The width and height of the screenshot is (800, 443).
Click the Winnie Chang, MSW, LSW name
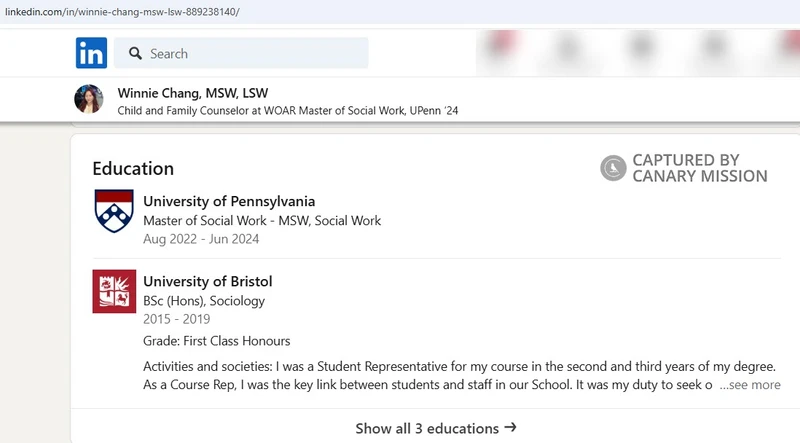click(x=193, y=93)
